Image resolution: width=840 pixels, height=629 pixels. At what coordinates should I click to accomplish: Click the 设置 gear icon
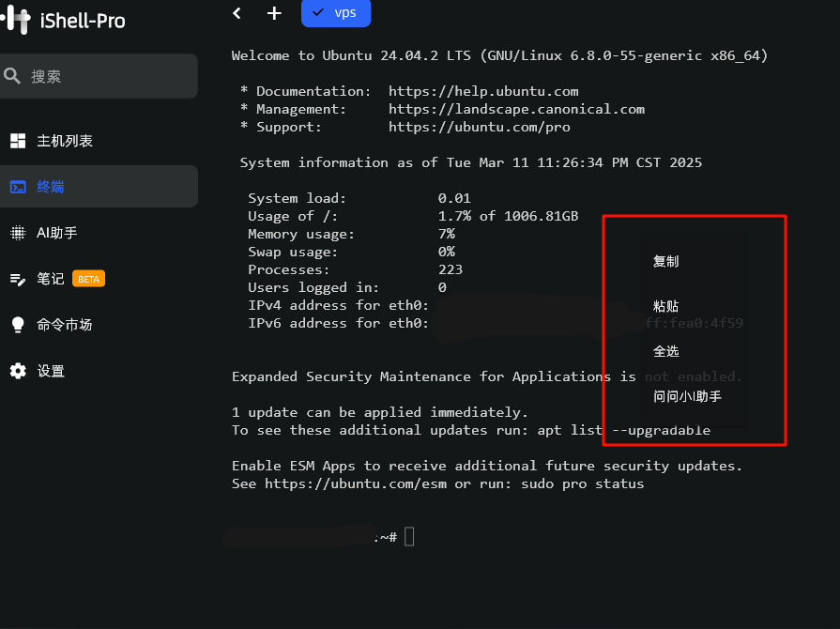[18, 371]
